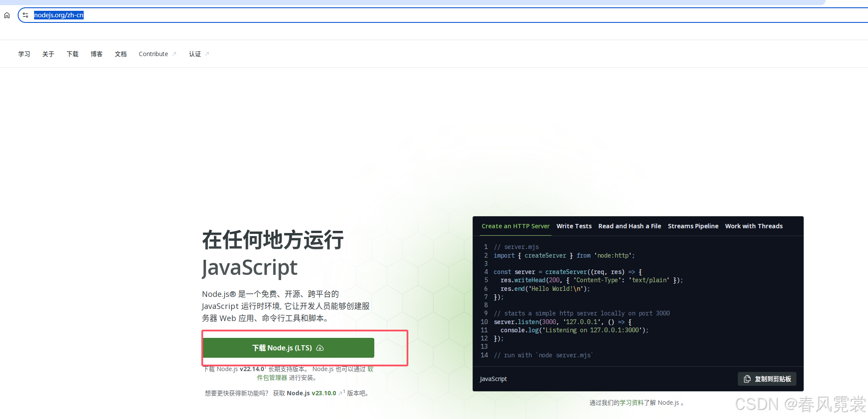Open the 认证 external link
The width and height of the screenshot is (868, 419).
[199, 54]
